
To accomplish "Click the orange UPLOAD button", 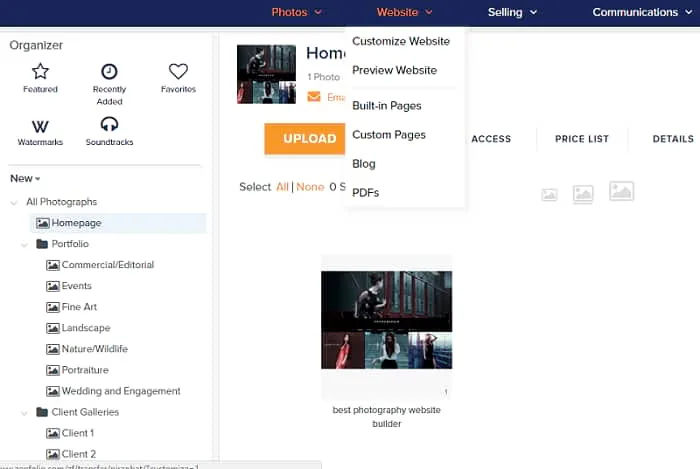I will tap(304, 139).
